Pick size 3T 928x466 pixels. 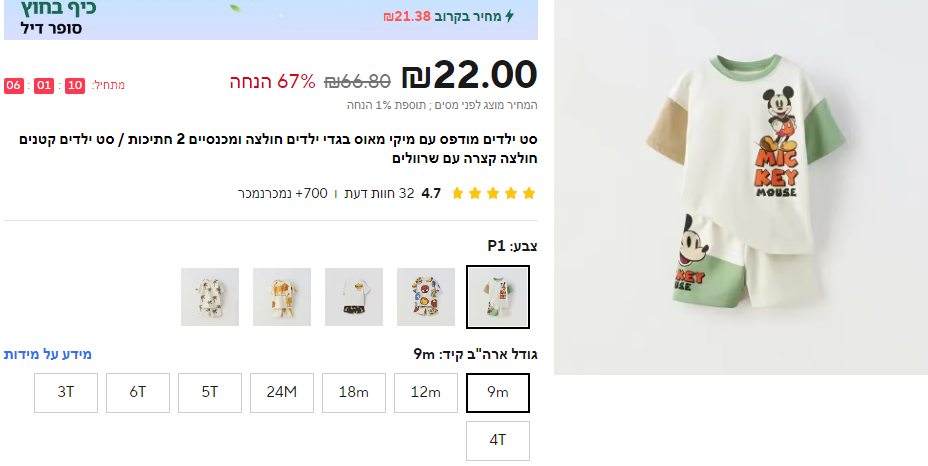(66, 393)
